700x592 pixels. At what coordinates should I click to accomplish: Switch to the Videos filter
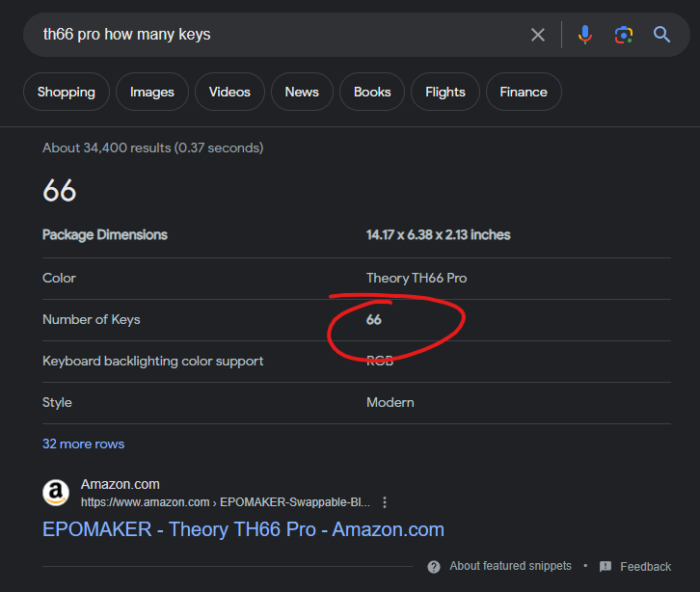click(229, 92)
